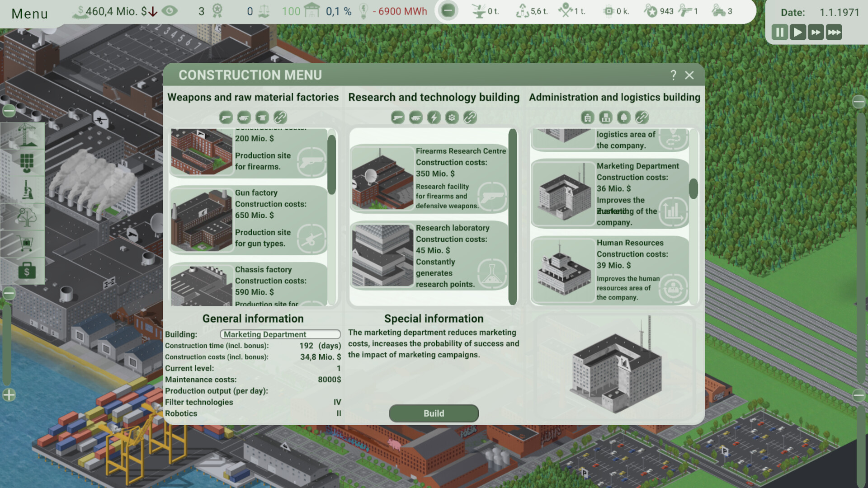The width and height of the screenshot is (868, 488).
Task: Select Research laboratory building entry
Action: (428, 256)
